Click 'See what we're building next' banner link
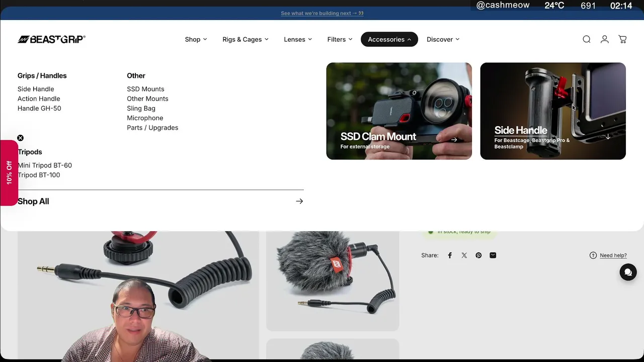The height and width of the screenshot is (362, 644). click(322, 13)
